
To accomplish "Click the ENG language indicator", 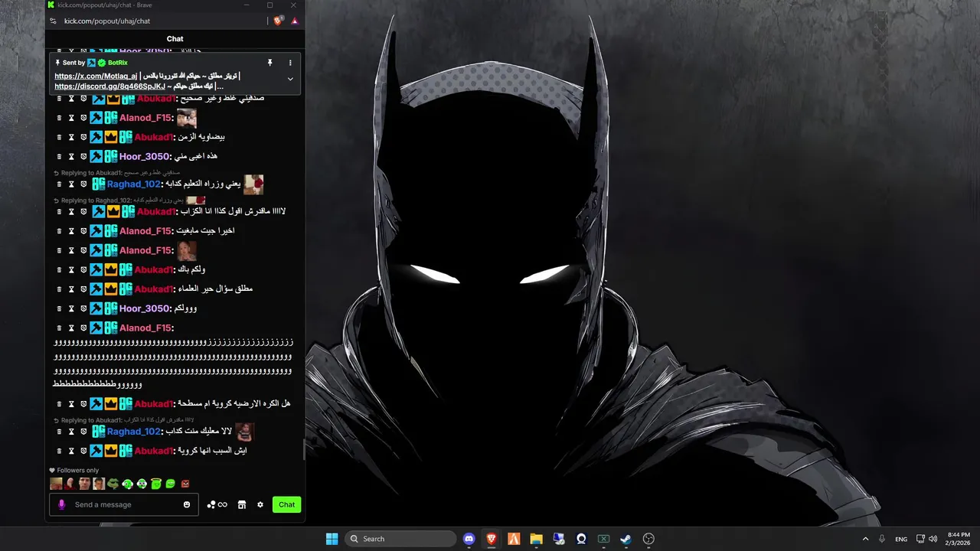I will 901,539.
